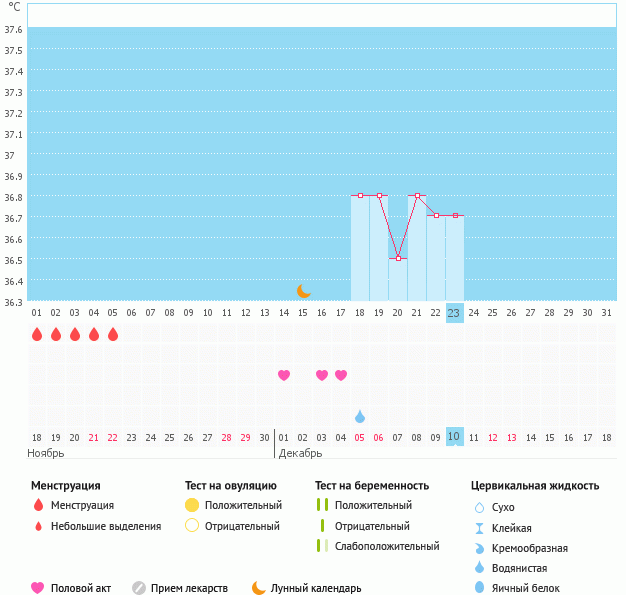
Task: Click the water drop on December 05
Action: coord(360,416)
